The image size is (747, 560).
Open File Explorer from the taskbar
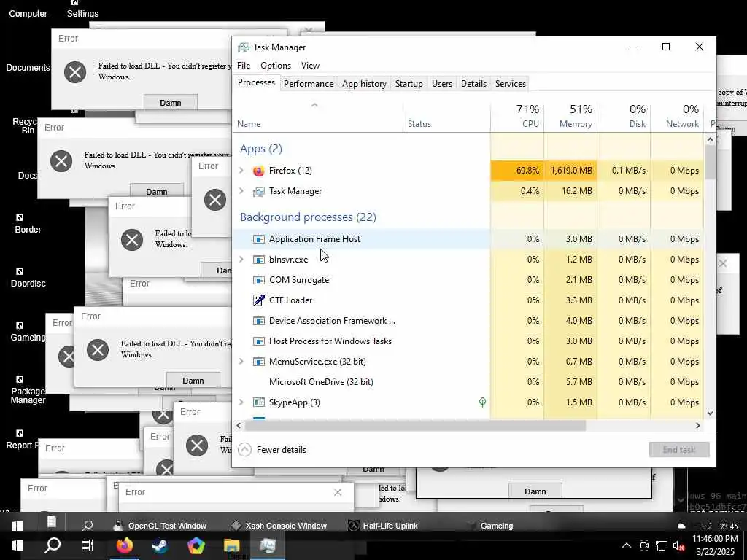(x=231, y=545)
